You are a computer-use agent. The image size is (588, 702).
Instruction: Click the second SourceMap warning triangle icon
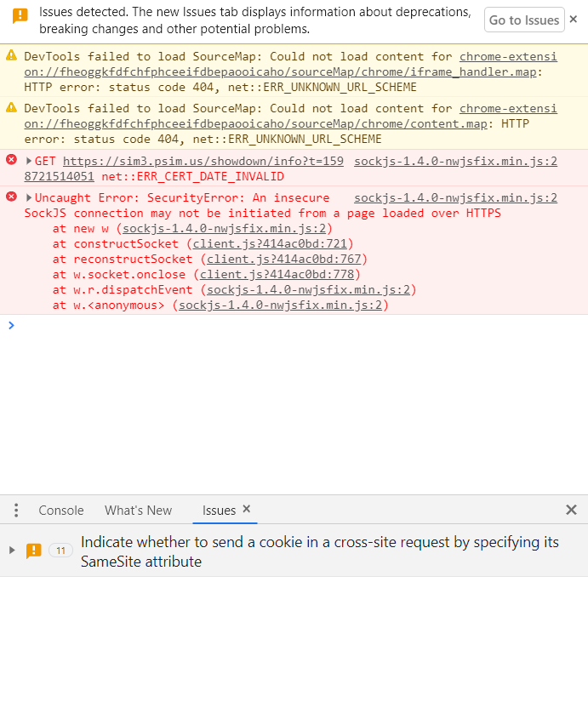point(11,107)
